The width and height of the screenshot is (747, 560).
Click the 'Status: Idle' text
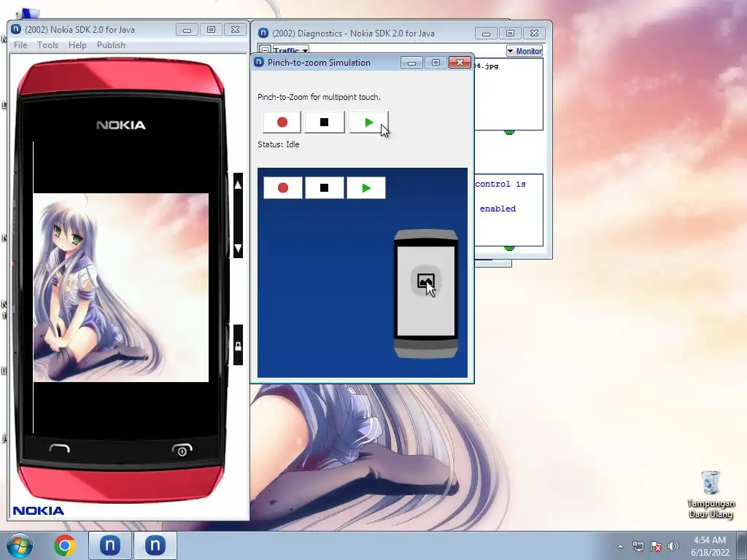click(278, 144)
